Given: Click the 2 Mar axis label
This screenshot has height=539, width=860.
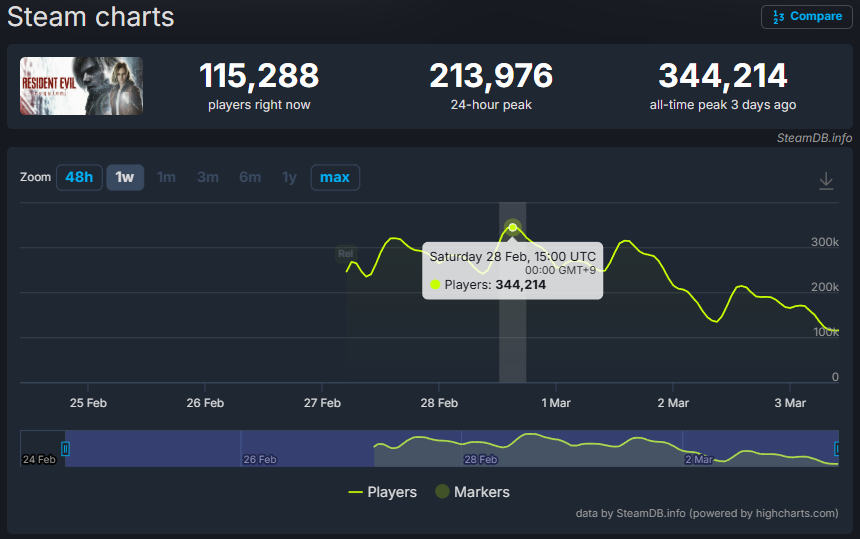Looking at the screenshot, I should [673, 403].
